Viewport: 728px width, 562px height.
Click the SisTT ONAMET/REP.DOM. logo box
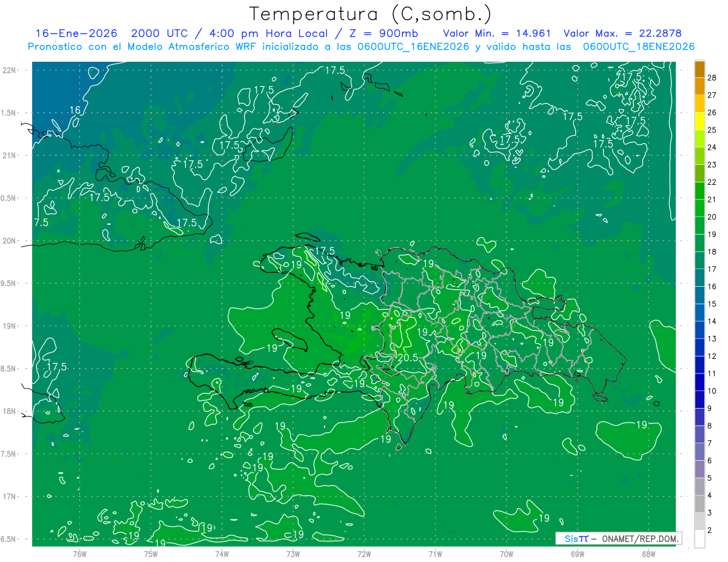pyautogui.click(x=618, y=538)
